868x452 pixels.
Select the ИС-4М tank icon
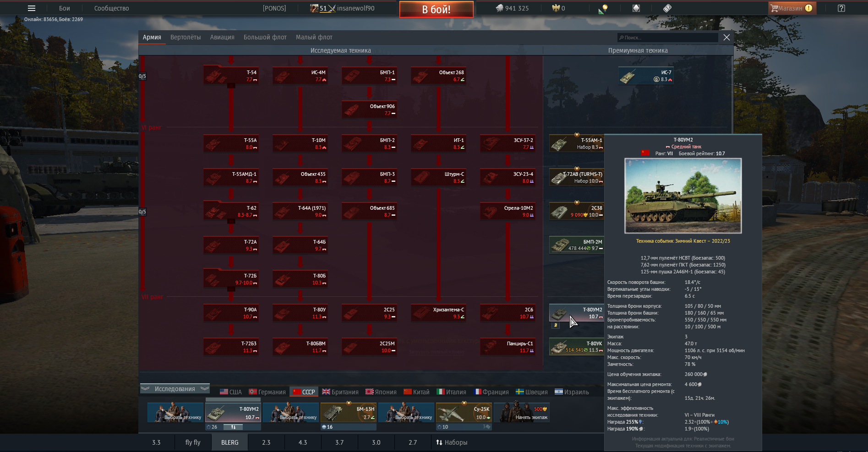[300, 76]
